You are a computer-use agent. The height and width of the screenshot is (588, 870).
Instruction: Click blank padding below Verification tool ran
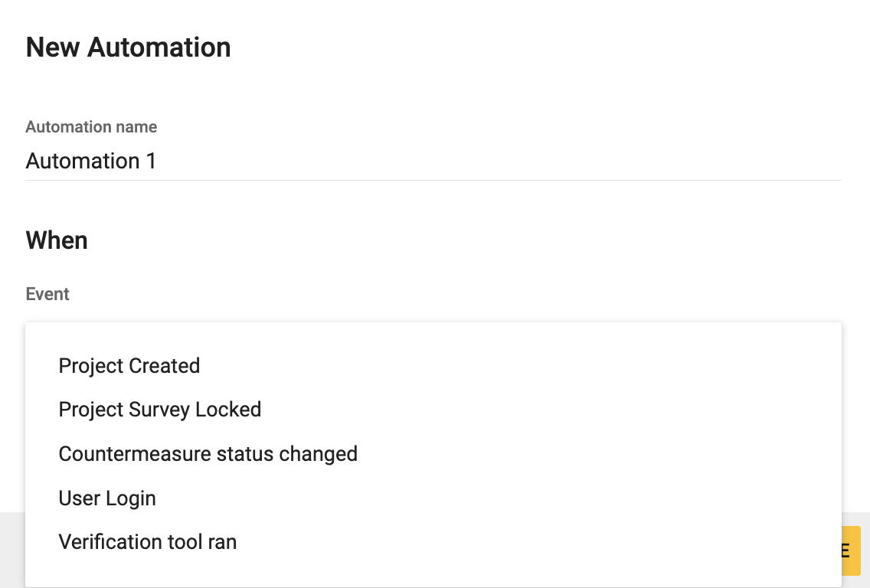pyautogui.click(x=433, y=573)
